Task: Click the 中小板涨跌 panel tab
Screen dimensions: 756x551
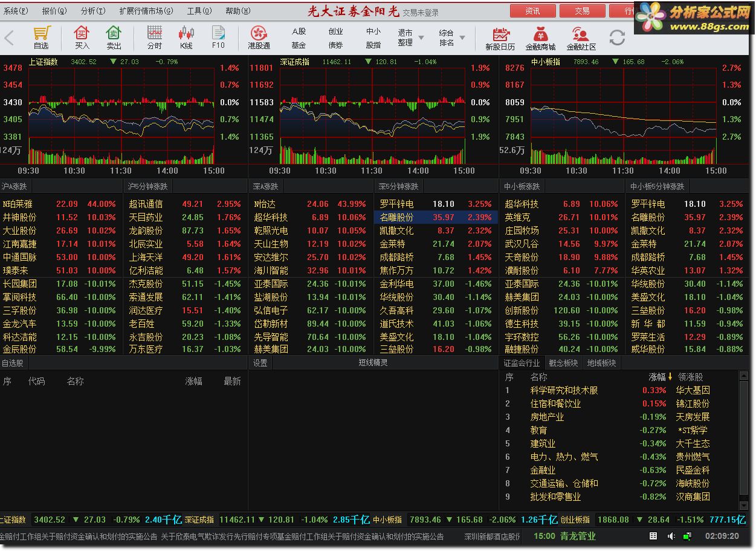Action: tap(522, 186)
